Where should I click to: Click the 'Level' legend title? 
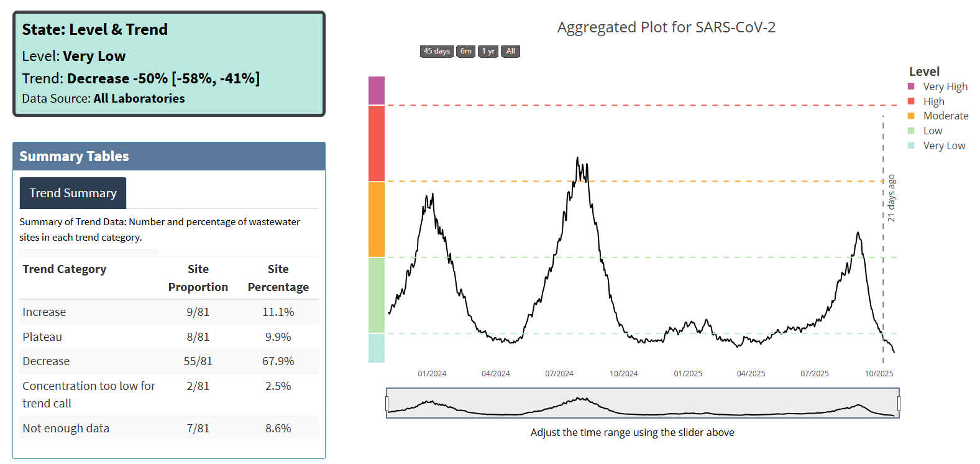tap(924, 72)
